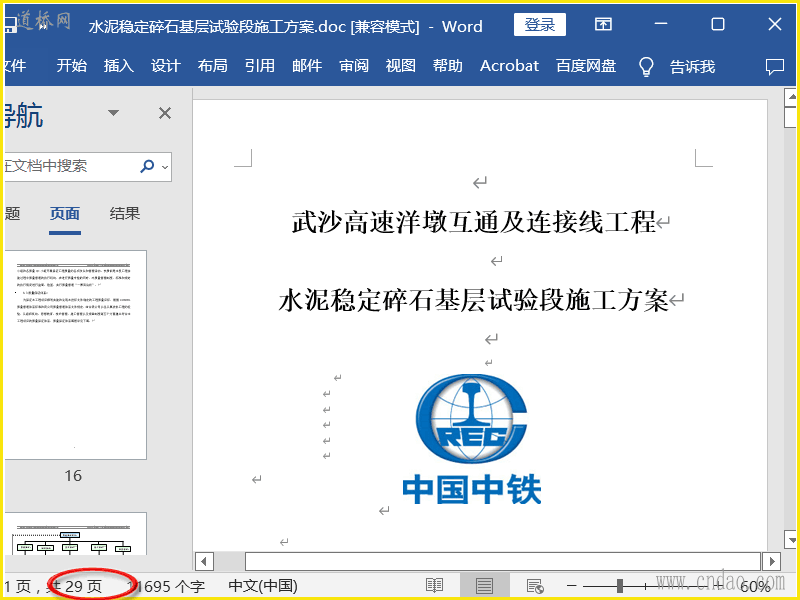Viewport: 800px width, 600px height.
Task: Click the lightbulb Tell Me icon
Action: [x=646, y=66]
